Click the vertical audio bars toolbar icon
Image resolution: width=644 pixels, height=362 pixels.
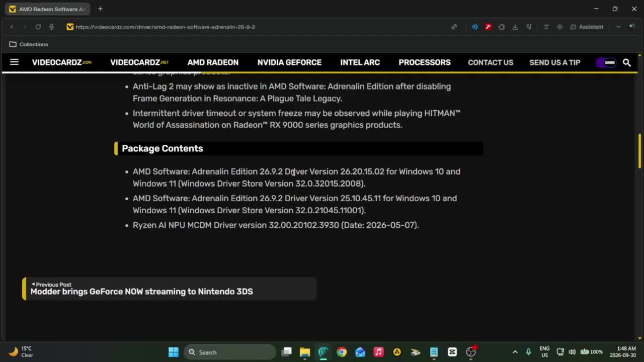(559, 27)
